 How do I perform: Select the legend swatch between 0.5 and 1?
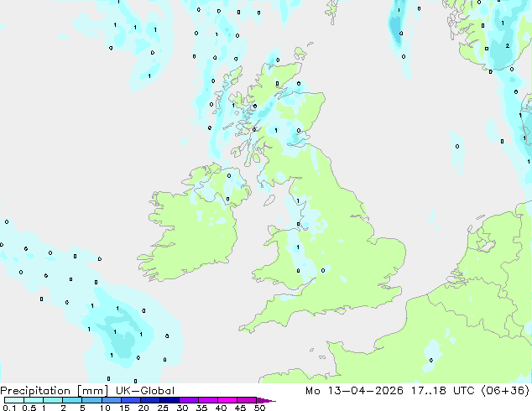click(34, 400)
